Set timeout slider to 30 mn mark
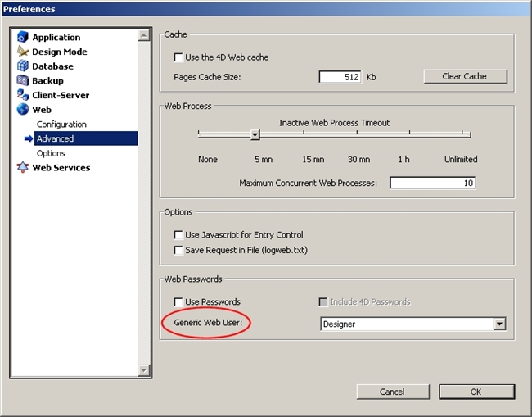532x417 pixels. pos(358,134)
